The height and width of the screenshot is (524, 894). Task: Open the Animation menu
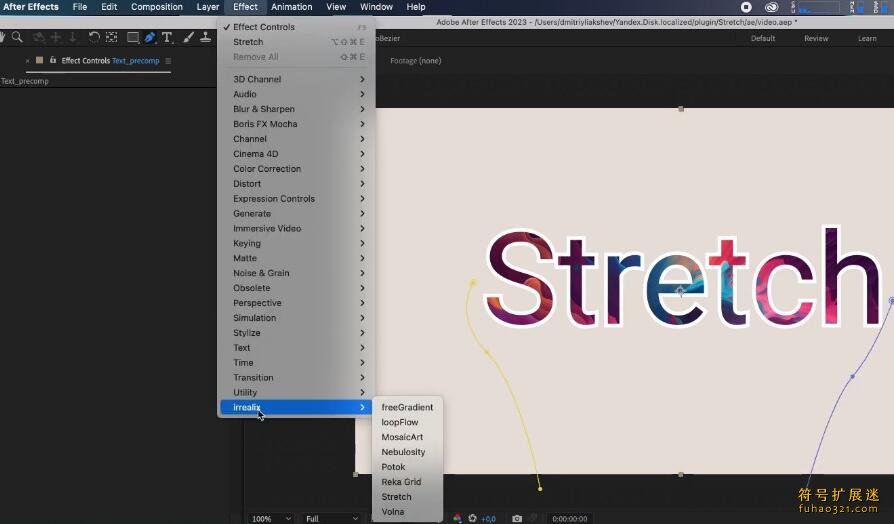tap(291, 7)
